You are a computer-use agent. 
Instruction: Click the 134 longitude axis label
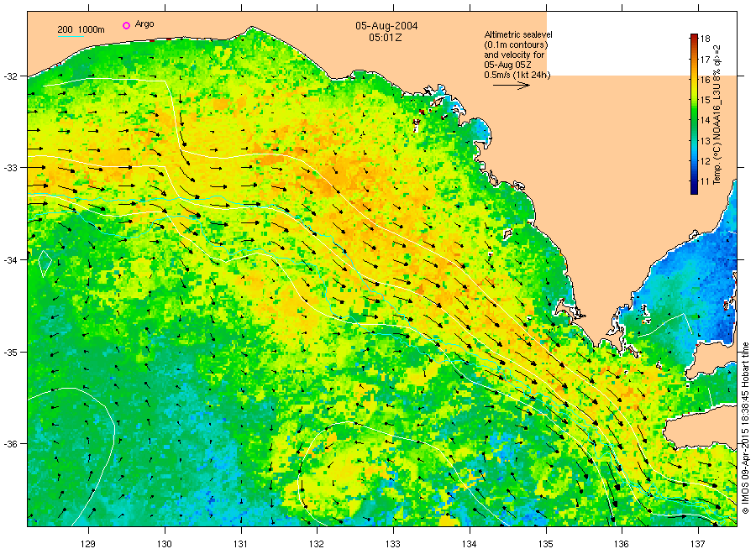click(x=470, y=545)
